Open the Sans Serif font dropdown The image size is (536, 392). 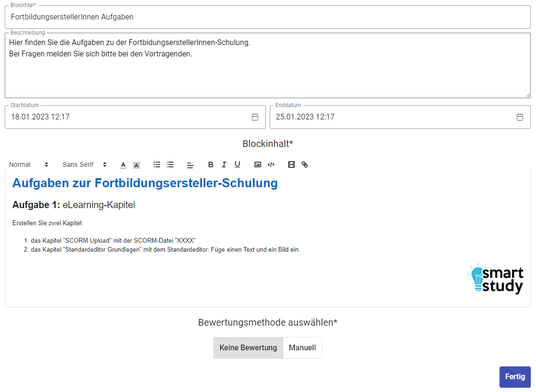(84, 164)
